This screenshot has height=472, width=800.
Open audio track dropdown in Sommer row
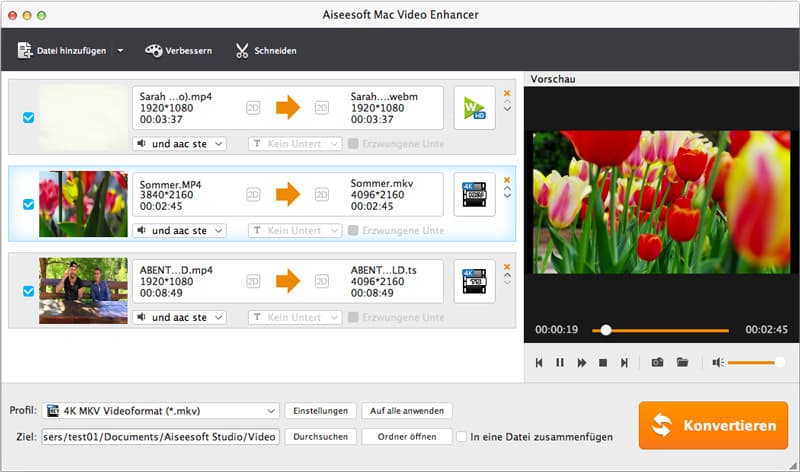(179, 231)
